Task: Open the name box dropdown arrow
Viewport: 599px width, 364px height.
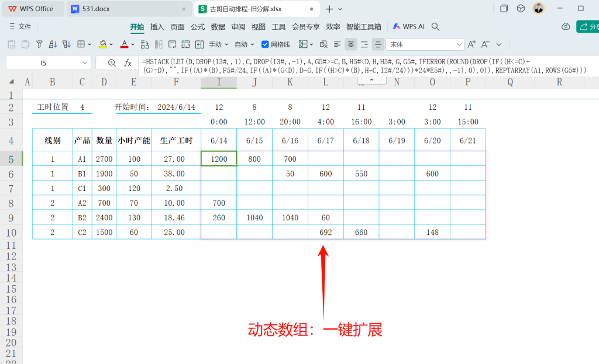Action: pyautogui.click(x=84, y=63)
